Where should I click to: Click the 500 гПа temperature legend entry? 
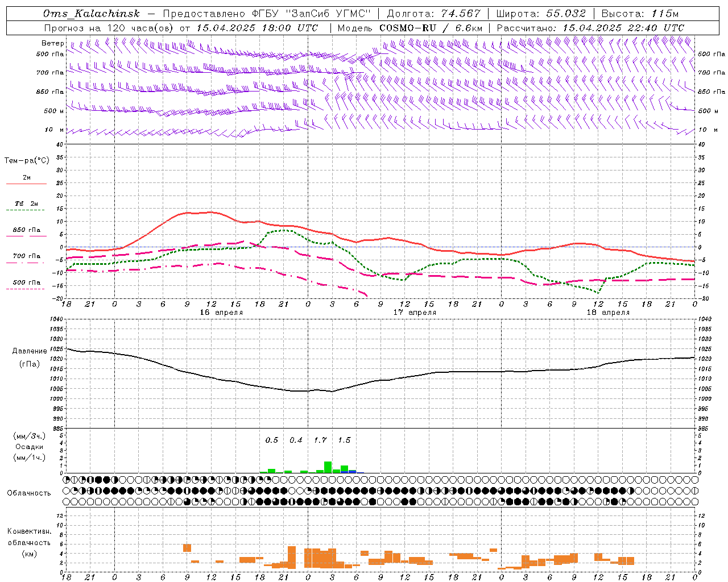click(27, 282)
